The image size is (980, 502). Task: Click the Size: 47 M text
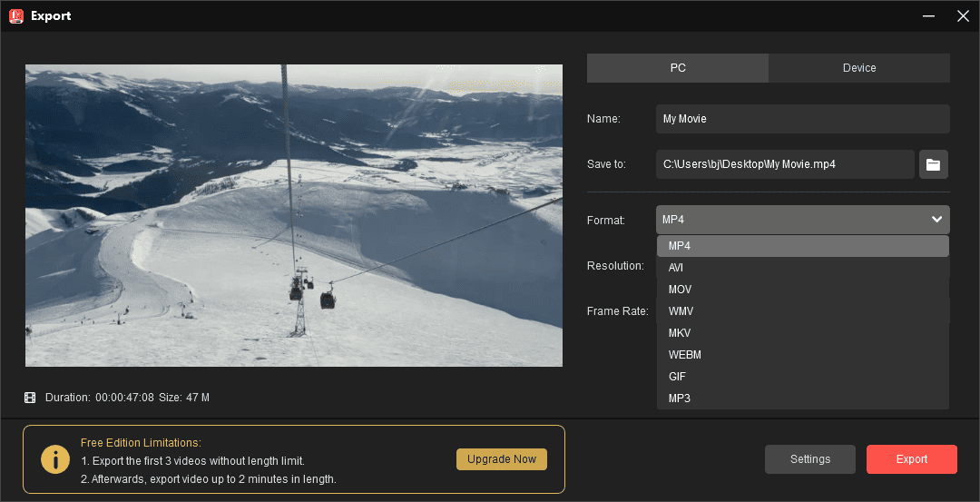[183, 398]
